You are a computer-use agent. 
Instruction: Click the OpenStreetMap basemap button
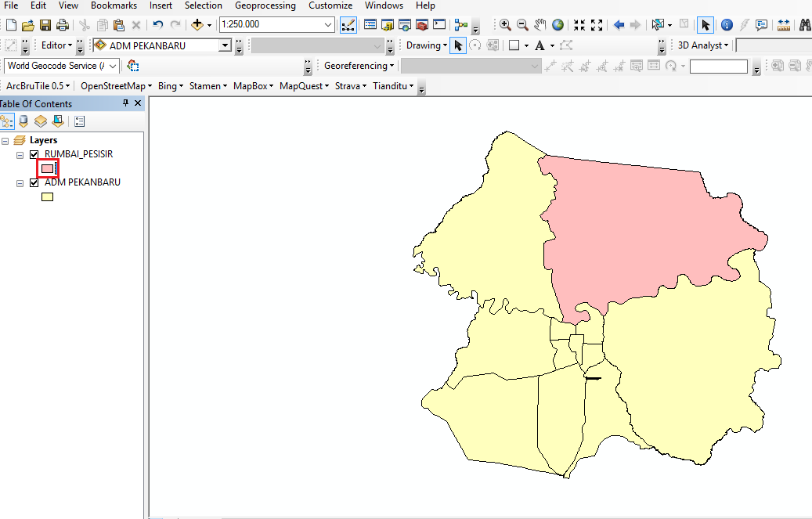coord(114,85)
